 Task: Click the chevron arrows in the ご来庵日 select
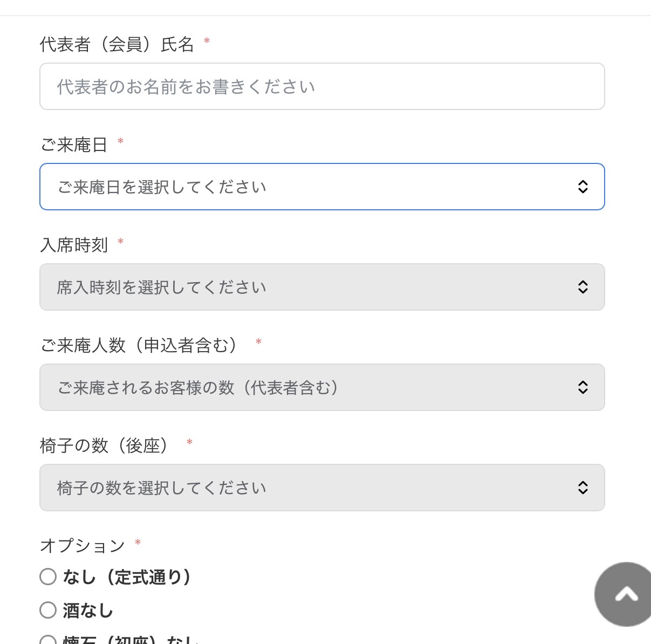click(x=583, y=187)
